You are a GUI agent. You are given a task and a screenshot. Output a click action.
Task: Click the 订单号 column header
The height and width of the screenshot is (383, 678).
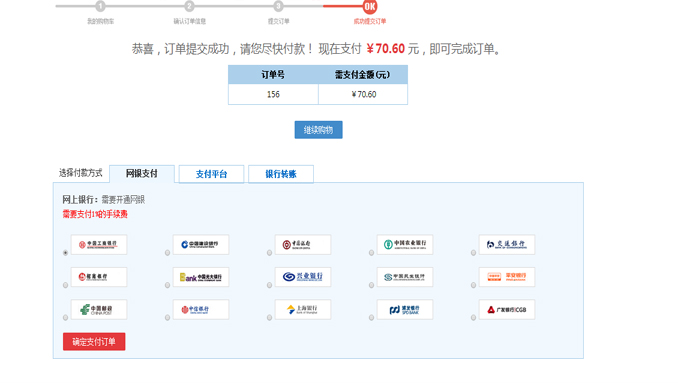(x=273, y=75)
